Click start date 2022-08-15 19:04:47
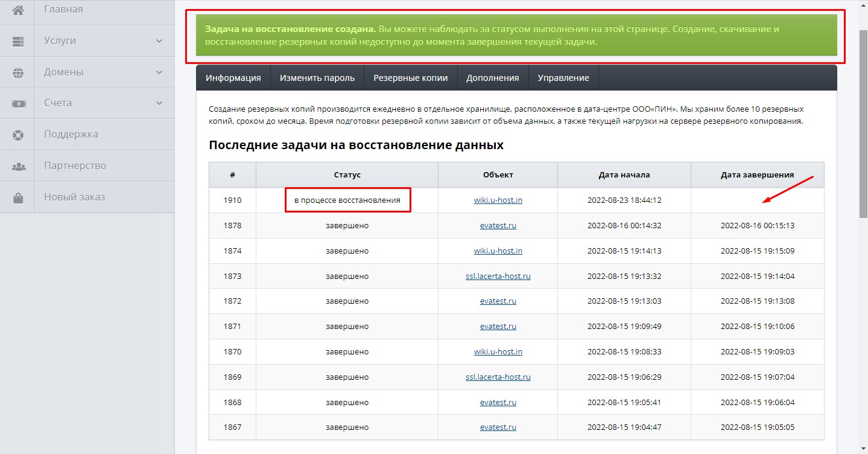This screenshot has width=868, height=454. [x=624, y=427]
